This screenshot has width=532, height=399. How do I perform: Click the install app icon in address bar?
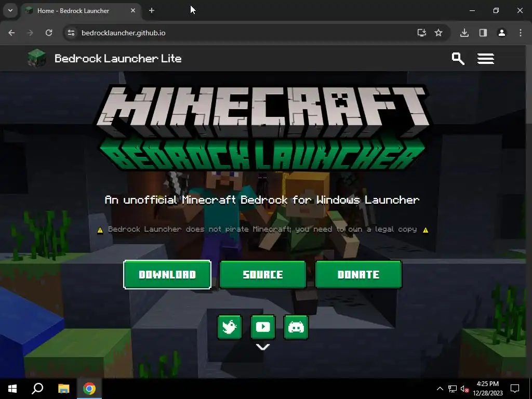(421, 33)
